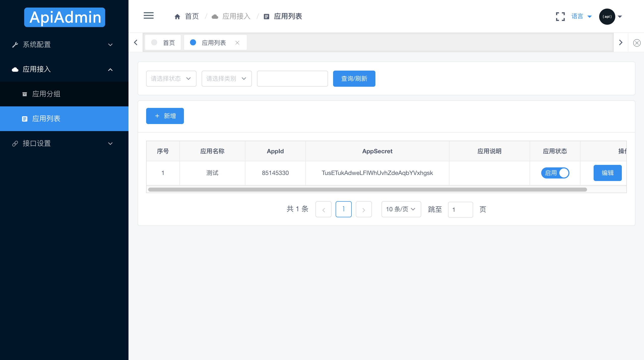Click the 新增 button
Screen dimensions: 644x360
point(165,116)
